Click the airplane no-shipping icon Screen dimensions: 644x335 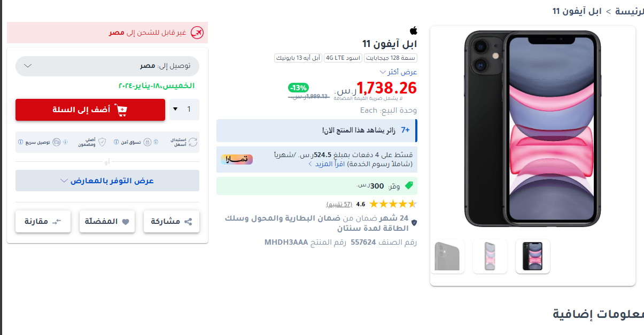[197, 33]
